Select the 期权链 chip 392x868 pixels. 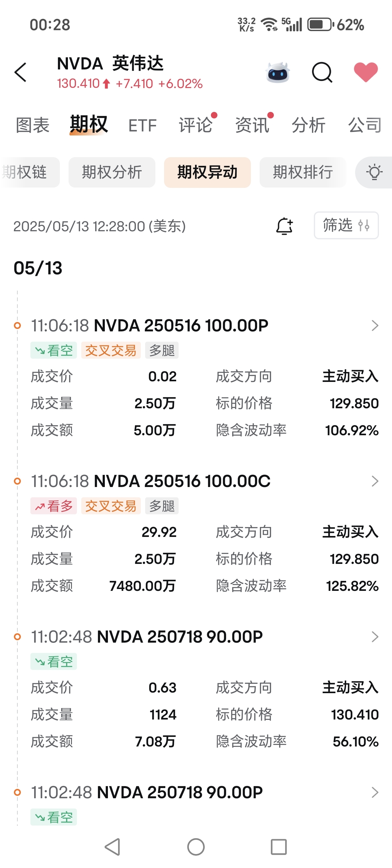point(30,172)
